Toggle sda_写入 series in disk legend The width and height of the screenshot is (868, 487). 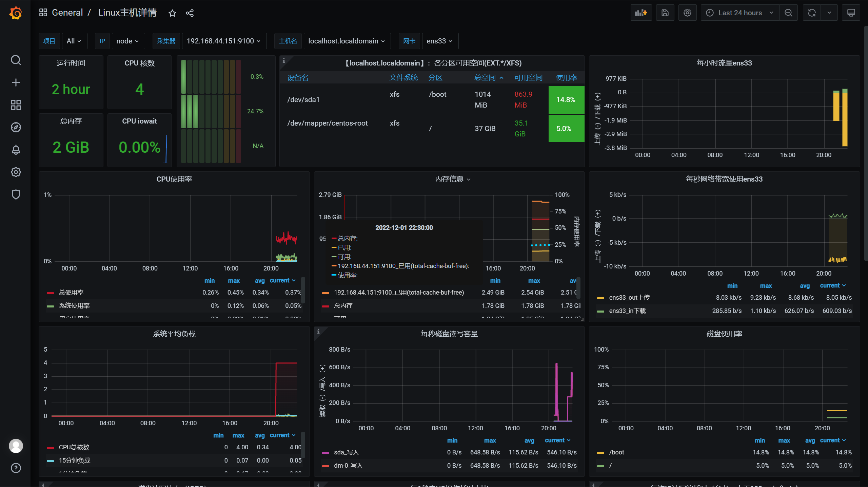(x=346, y=452)
